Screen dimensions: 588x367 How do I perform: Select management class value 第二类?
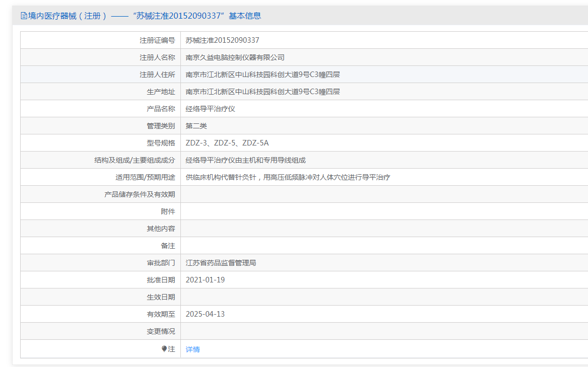[x=196, y=126]
